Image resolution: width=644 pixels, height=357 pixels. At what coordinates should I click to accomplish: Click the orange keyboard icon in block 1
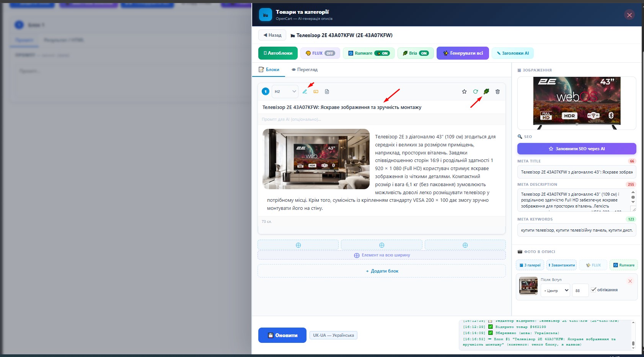click(x=316, y=92)
